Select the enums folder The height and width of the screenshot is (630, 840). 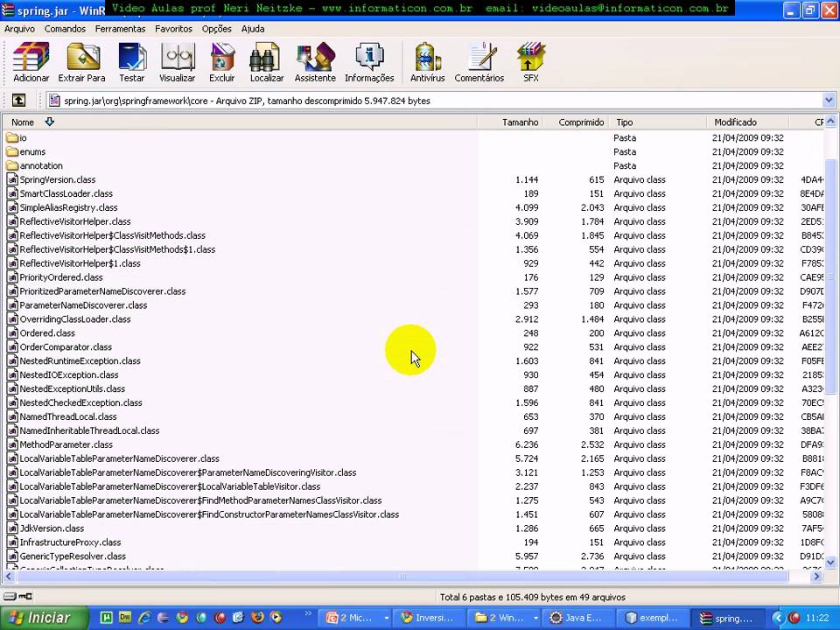pos(25,151)
